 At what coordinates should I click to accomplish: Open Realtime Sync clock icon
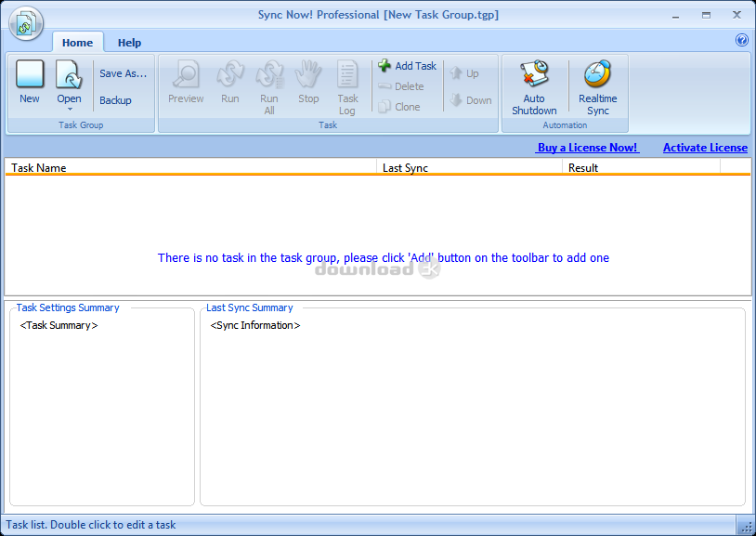pyautogui.click(x=598, y=73)
